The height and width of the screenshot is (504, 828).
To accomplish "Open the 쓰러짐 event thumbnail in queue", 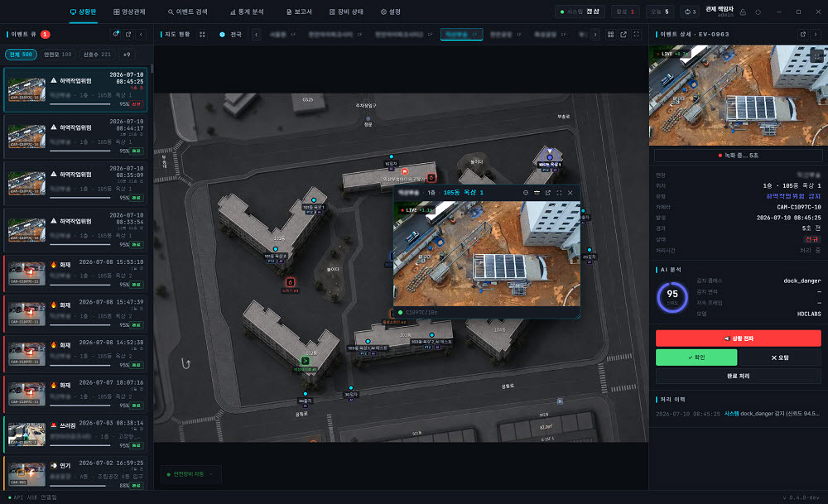I will (27, 434).
